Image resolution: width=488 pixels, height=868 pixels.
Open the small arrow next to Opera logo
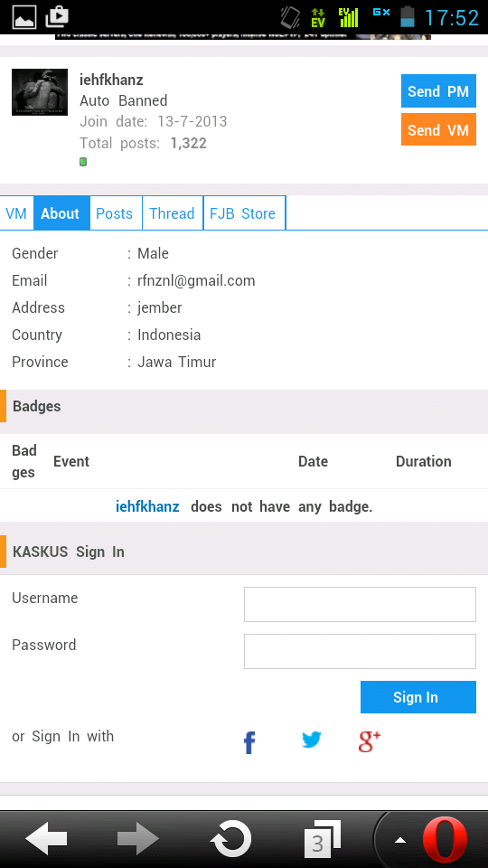tap(400, 840)
